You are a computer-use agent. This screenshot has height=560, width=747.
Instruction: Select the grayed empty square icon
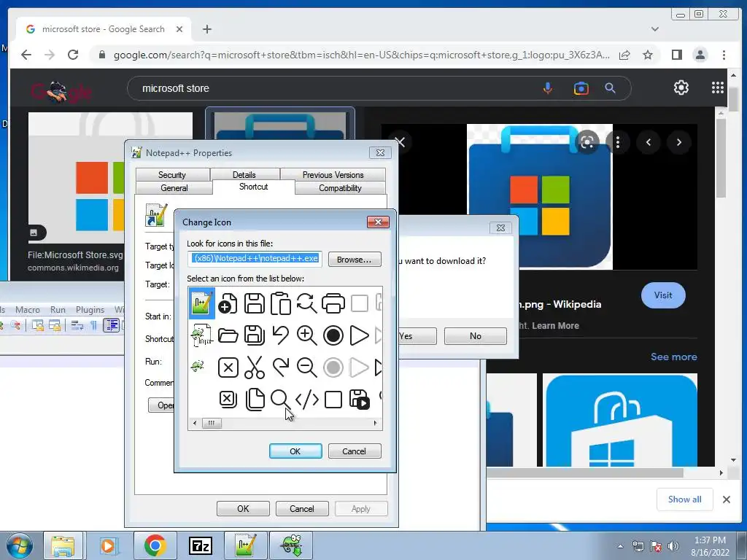click(359, 303)
